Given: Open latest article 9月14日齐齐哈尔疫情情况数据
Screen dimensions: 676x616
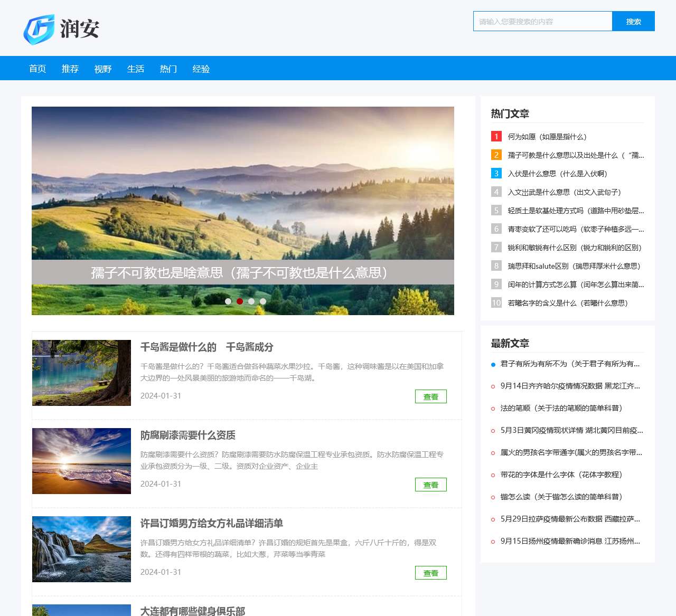Looking at the screenshot, I should coord(570,386).
